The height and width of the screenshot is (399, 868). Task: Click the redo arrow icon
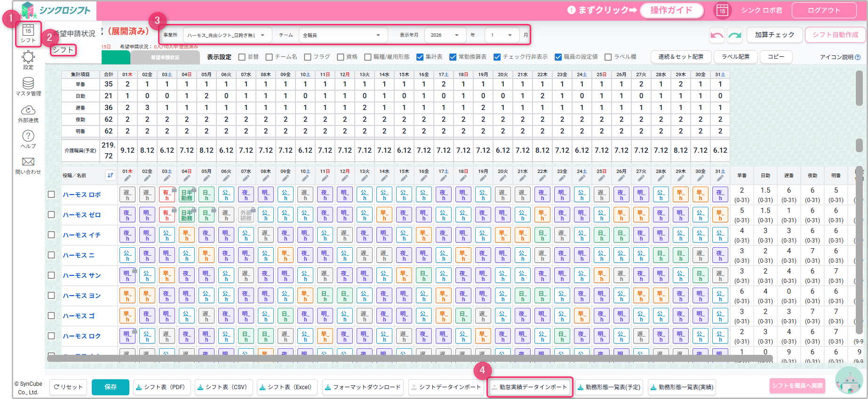[x=734, y=35]
